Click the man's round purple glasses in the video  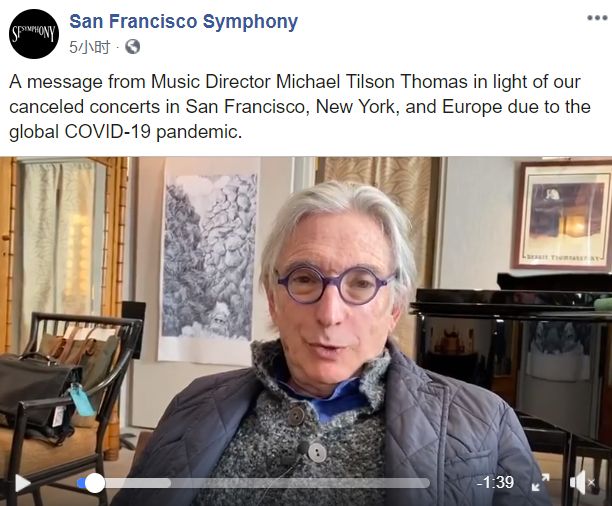click(x=336, y=284)
